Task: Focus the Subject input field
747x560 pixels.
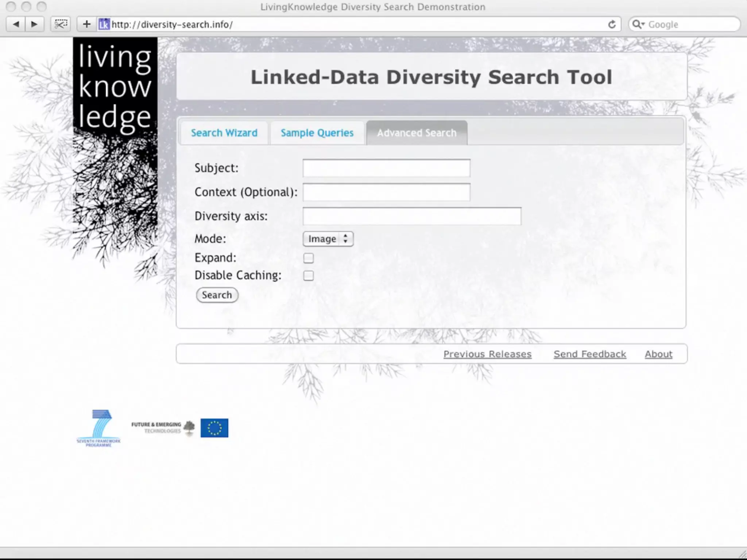Action: 386,168
